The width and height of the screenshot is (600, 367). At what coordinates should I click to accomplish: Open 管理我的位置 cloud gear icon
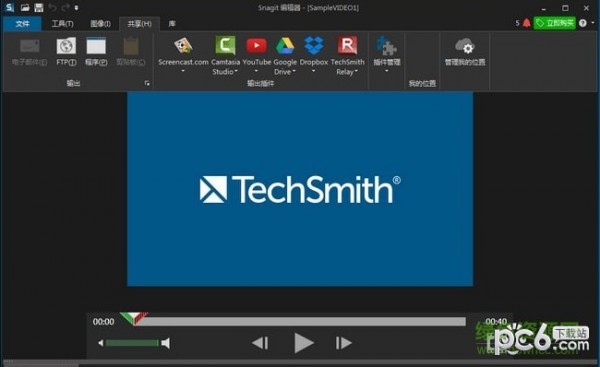coord(465,47)
